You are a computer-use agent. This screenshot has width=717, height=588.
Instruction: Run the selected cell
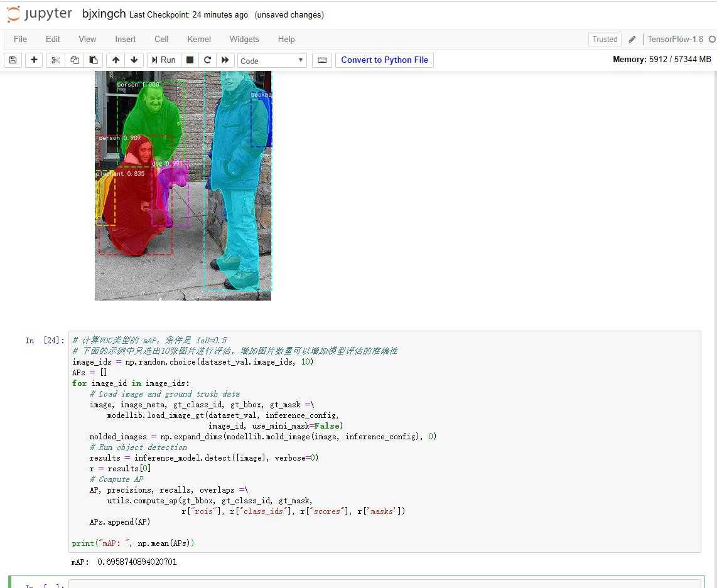(164, 60)
